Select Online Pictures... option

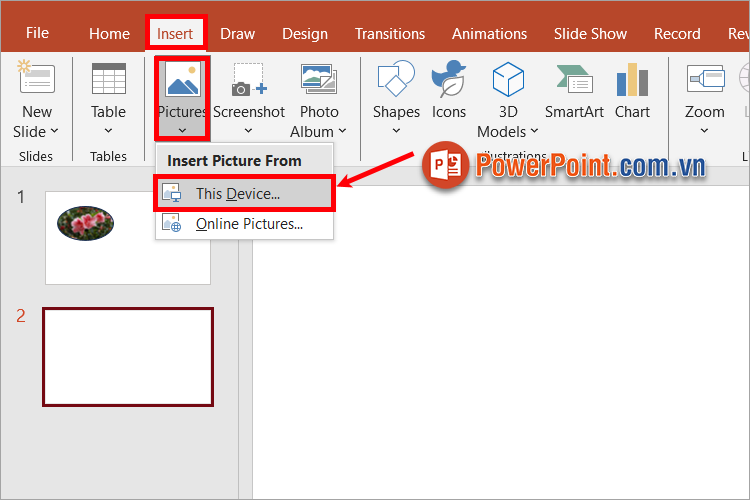click(249, 224)
